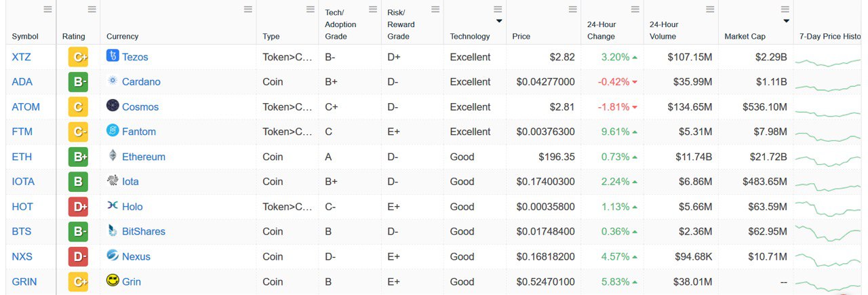
Task: Open the Price column menu icon
Action: (573, 9)
